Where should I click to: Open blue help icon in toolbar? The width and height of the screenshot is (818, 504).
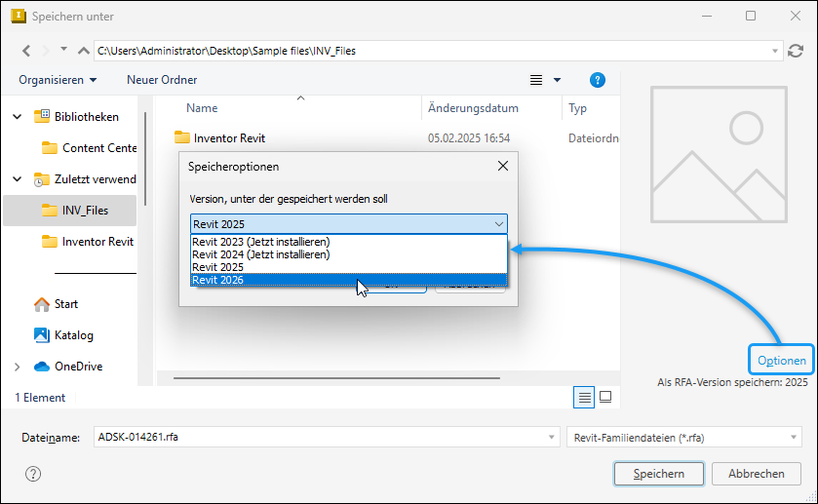(x=598, y=80)
